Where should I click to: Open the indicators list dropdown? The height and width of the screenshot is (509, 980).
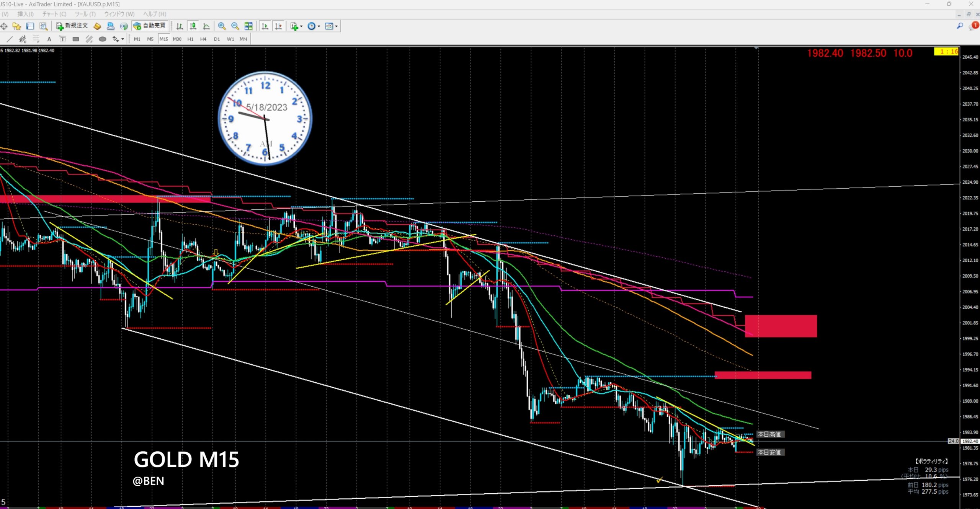point(296,26)
